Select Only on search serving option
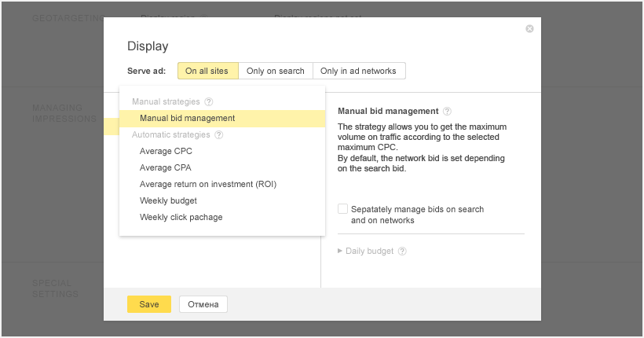Image resolution: width=644 pixels, height=338 pixels. pyautogui.click(x=276, y=71)
